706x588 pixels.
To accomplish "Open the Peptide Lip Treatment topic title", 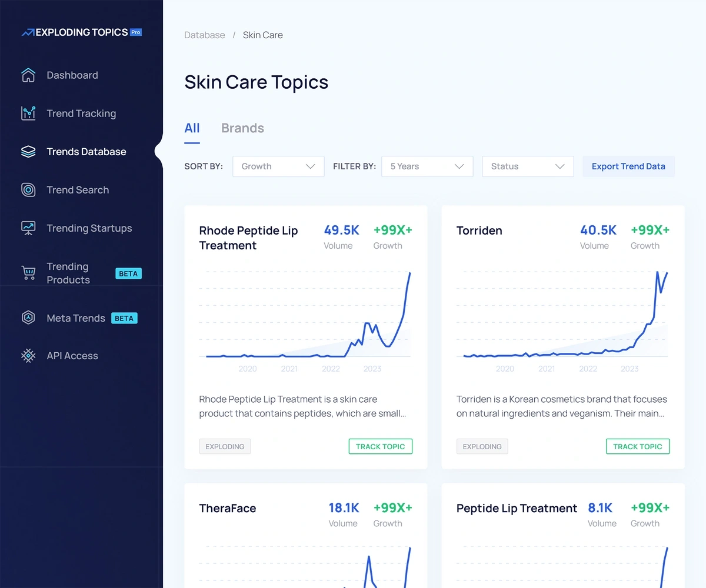I will pyautogui.click(x=517, y=509).
